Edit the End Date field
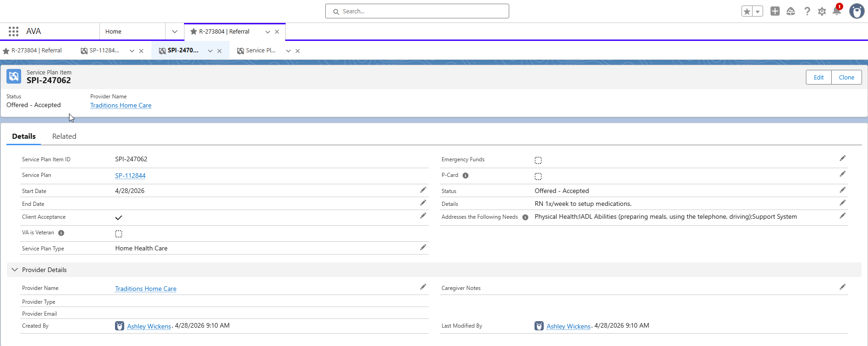 423,203
